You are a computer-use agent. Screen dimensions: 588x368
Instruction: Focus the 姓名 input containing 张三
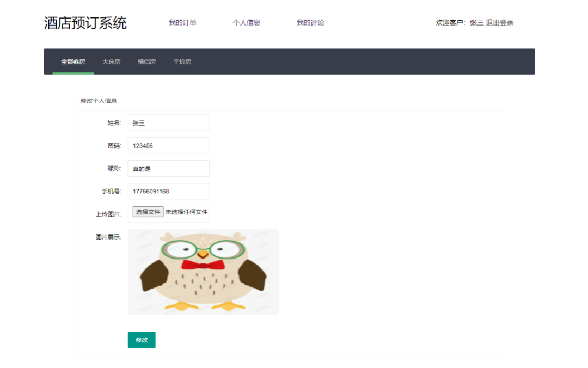(x=169, y=122)
